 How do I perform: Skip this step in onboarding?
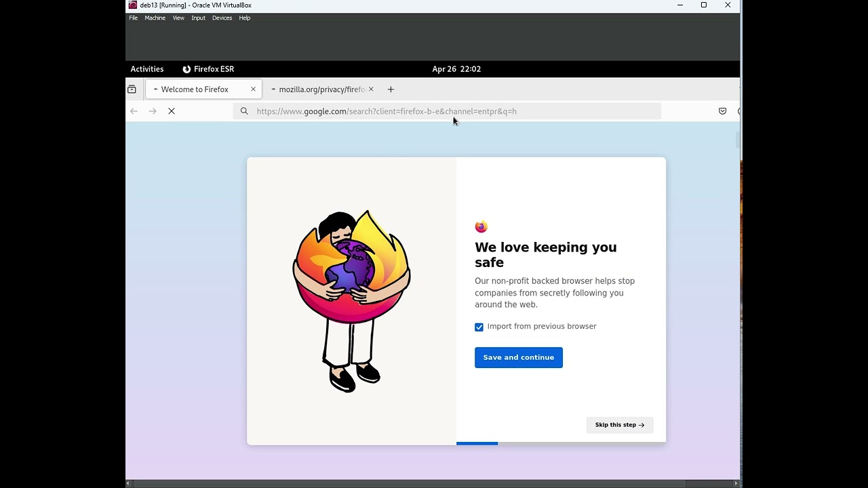pyautogui.click(x=620, y=425)
